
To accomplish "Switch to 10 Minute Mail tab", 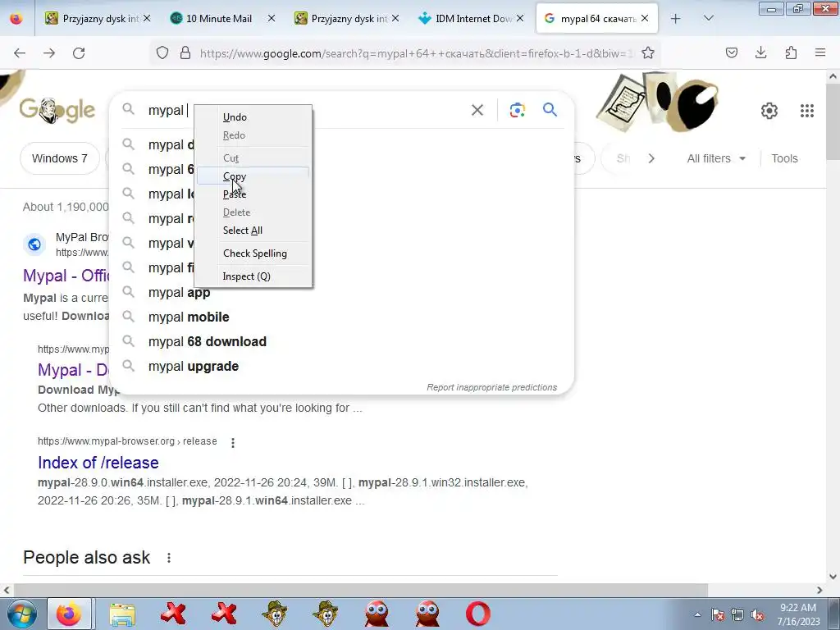I will tap(218, 19).
